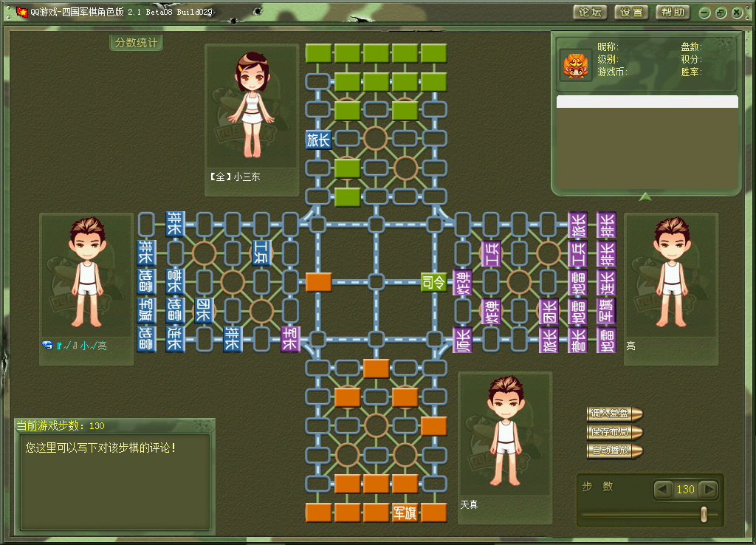Select the purple 师长 piece
Image resolution: width=756 pixels, height=545 pixels.
(x=462, y=340)
